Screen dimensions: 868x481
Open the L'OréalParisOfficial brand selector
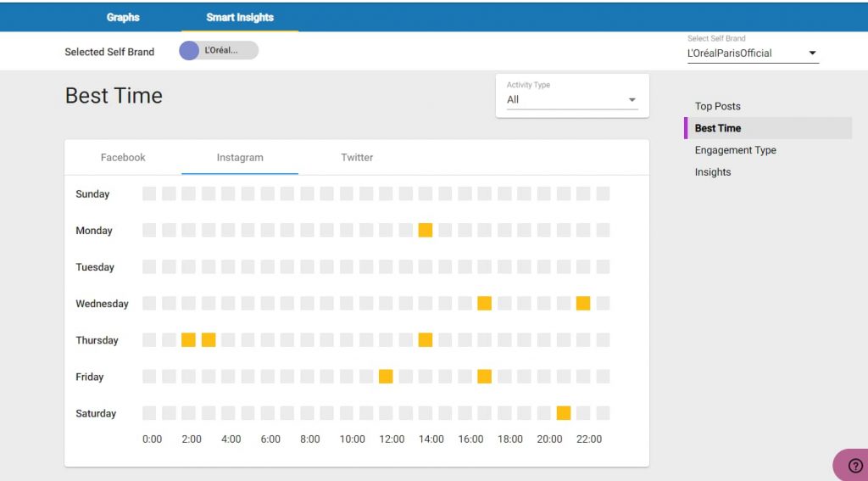coord(753,53)
